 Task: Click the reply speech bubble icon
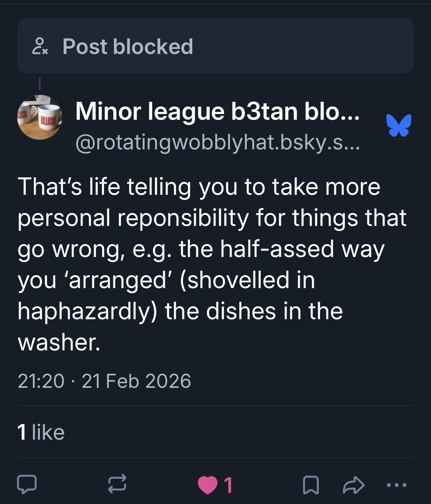point(26,484)
